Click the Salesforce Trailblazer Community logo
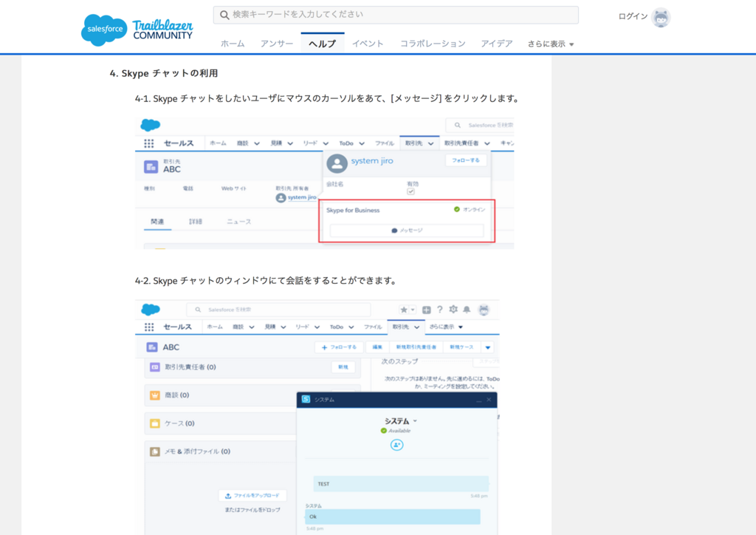Screen dimensions: 756x535 pos(137,30)
